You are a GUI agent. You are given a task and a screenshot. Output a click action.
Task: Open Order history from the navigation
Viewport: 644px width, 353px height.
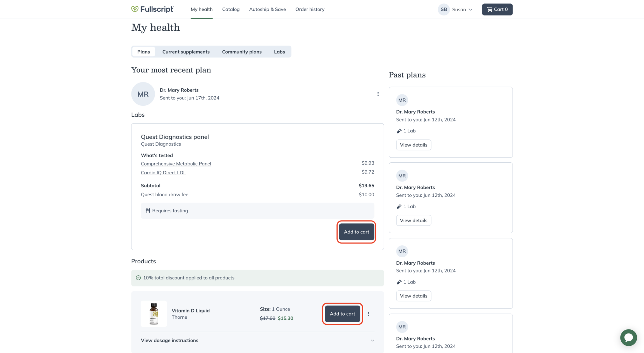tap(310, 9)
